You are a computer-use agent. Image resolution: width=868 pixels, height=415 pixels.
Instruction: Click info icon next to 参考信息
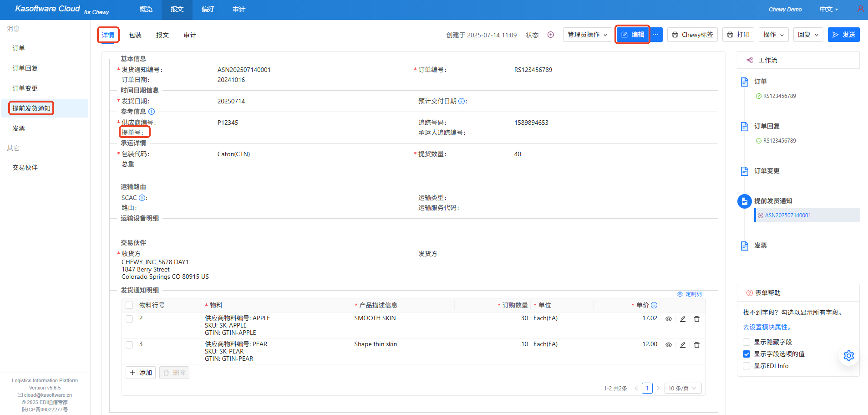pyautogui.click(x=152, y=112)
